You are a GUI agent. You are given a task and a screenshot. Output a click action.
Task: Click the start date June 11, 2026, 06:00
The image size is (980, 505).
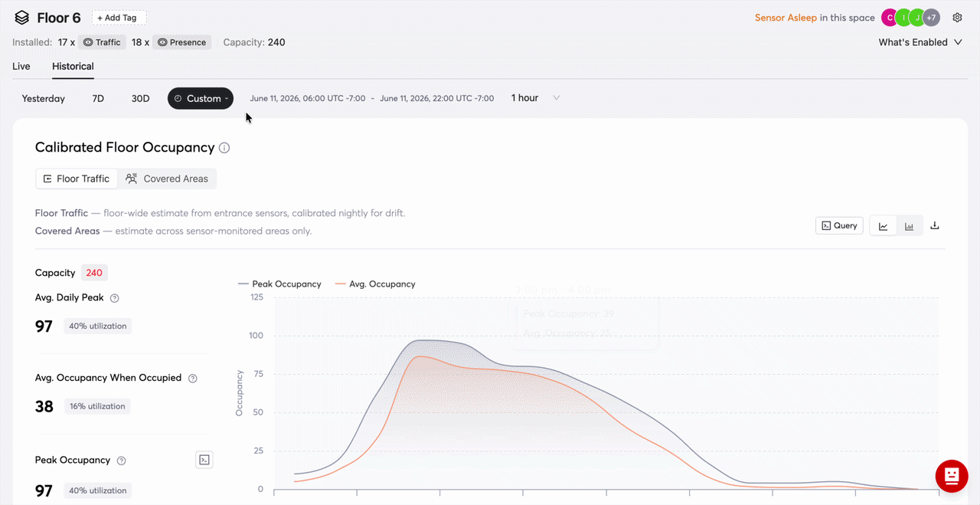(x=308, y=98)
